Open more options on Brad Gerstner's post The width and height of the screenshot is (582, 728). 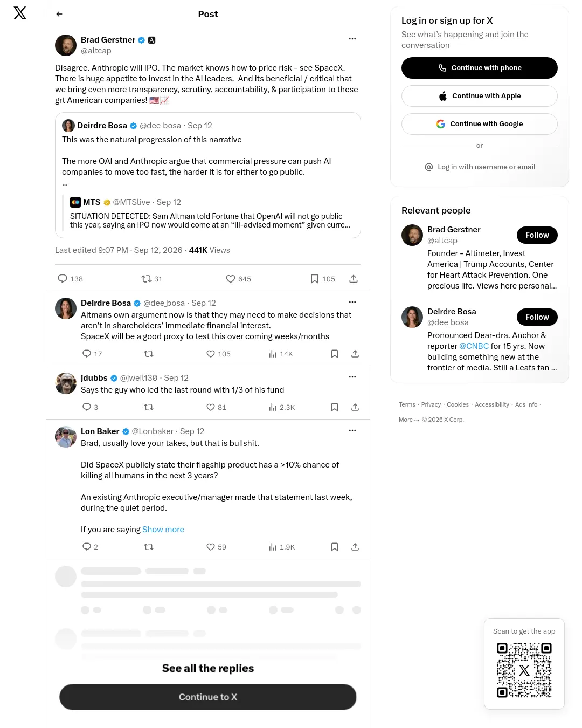pyautogui.click(x=352, y=39)
